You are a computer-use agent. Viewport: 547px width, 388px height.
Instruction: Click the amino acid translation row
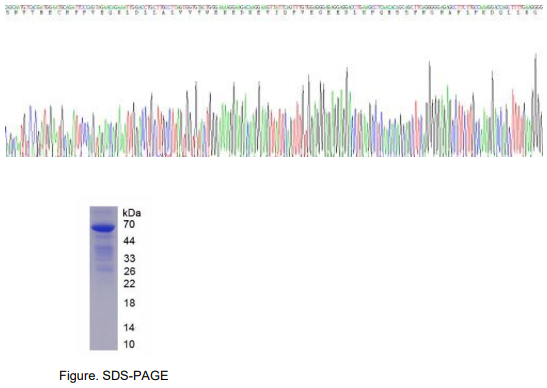click(x=274, y=12)
